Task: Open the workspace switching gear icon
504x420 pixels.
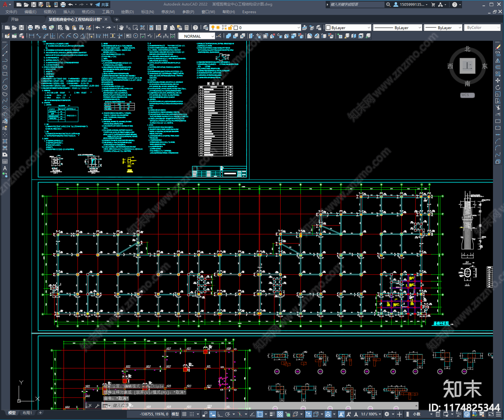Action: pos(387,414)
